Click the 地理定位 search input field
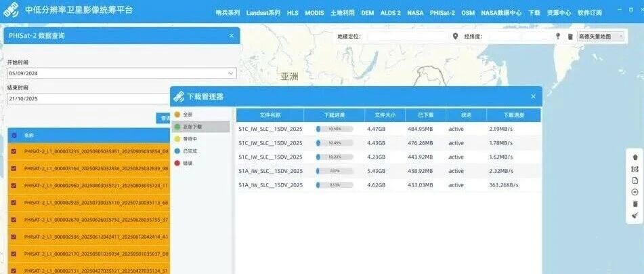The height and width of the screenshot is (274, 644). (406, 36)
